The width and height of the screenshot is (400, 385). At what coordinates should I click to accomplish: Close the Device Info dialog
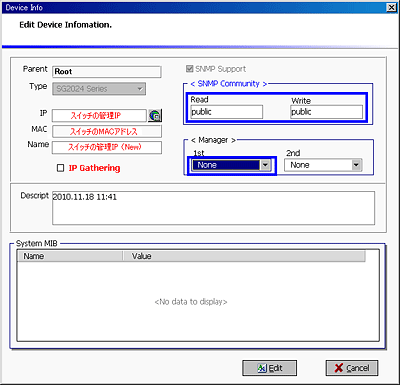click(x=391, y=7)
